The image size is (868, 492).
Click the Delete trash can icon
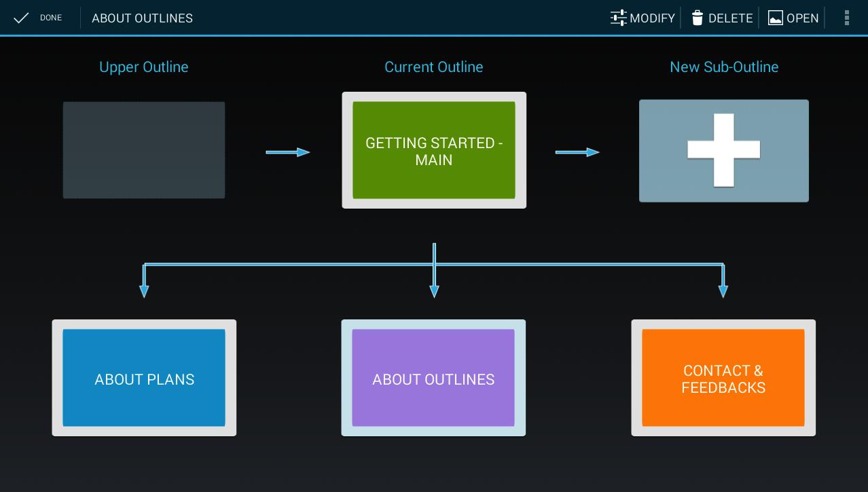point(698,18)
